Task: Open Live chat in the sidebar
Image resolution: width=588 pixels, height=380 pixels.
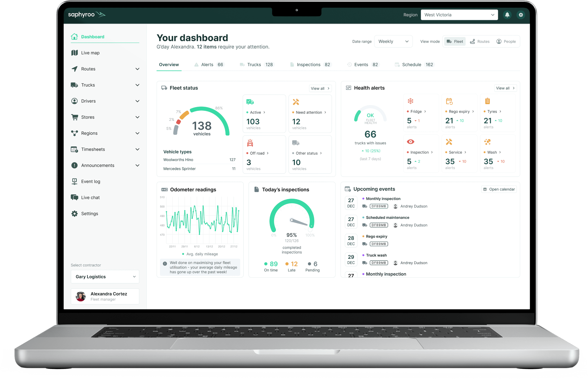Action: pyautogui.click(x=90, y=197)
